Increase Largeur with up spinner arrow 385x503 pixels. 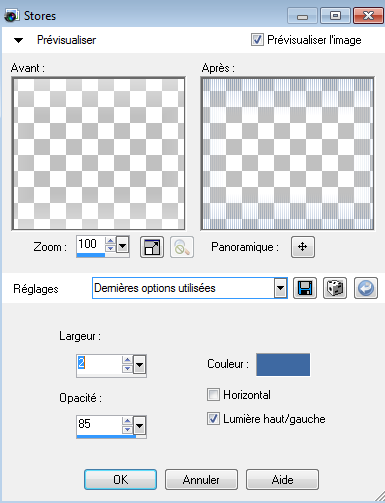pos(127,360)
